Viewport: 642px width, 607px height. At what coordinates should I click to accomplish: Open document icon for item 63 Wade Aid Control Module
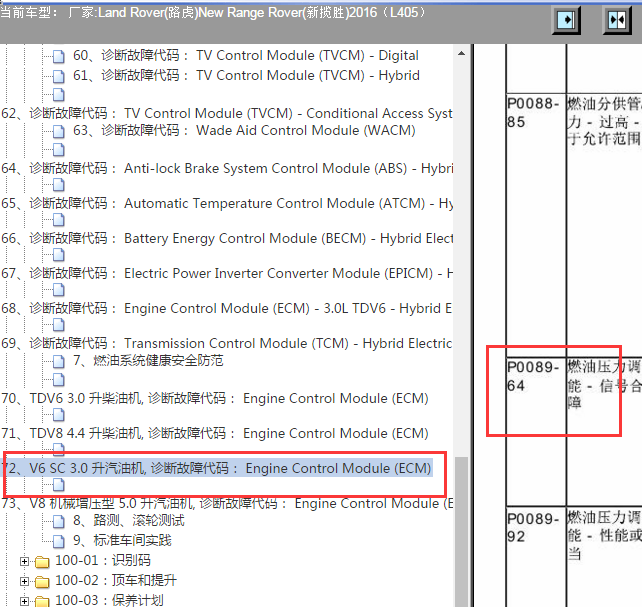tap(59, 131)
